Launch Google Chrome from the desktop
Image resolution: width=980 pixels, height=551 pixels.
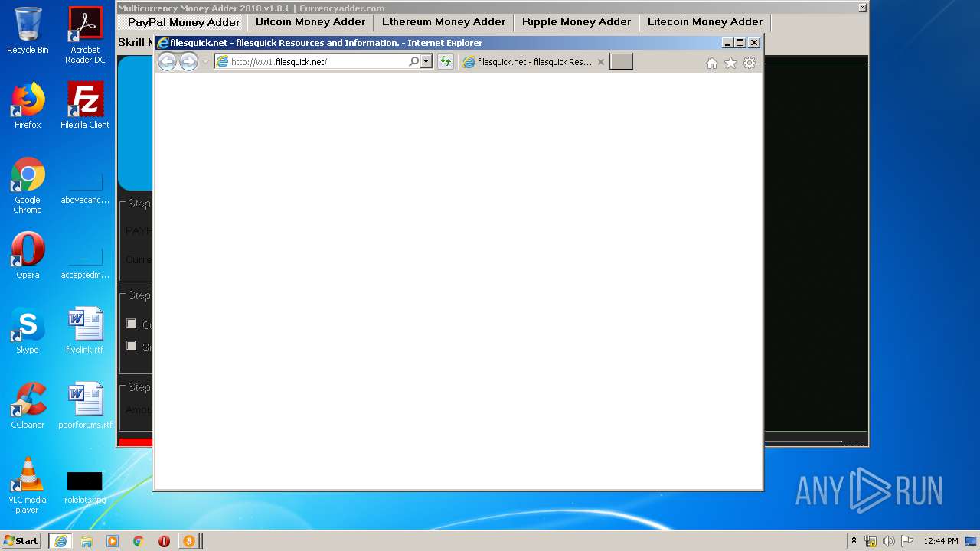[x=28, y=186]
